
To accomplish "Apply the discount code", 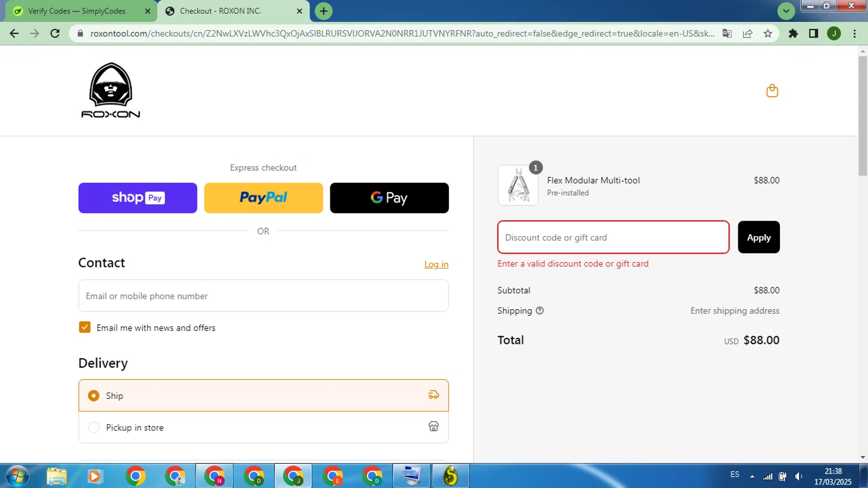I will tap(759, 237).
